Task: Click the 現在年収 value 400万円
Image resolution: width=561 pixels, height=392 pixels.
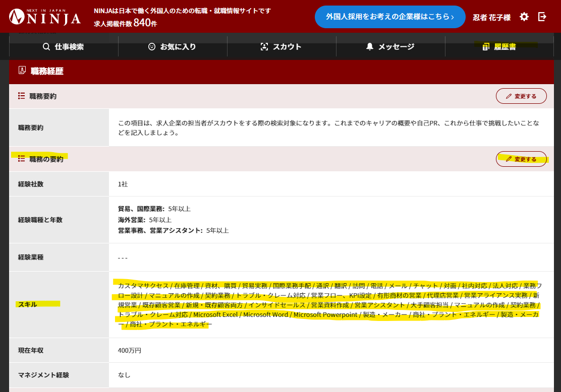Action: (130, 350)
